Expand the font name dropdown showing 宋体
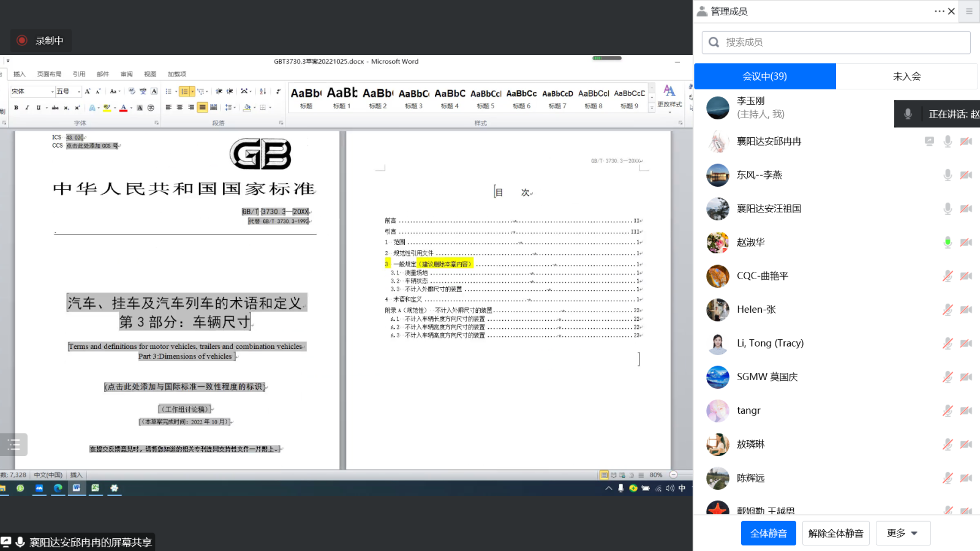The height and width of the screenshot is (551, 980). pyautogui.click(x=52, y=91)
